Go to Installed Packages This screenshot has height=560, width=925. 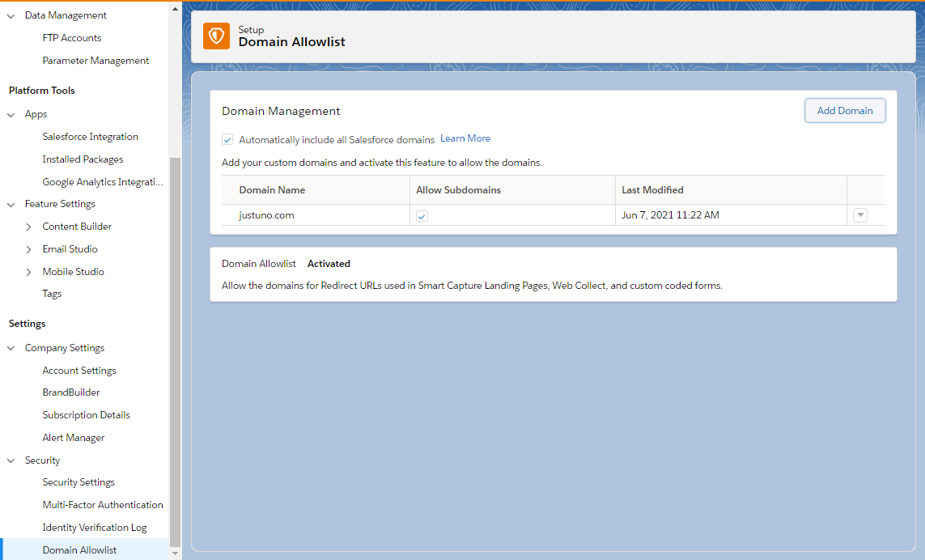(x=83, y=159)
